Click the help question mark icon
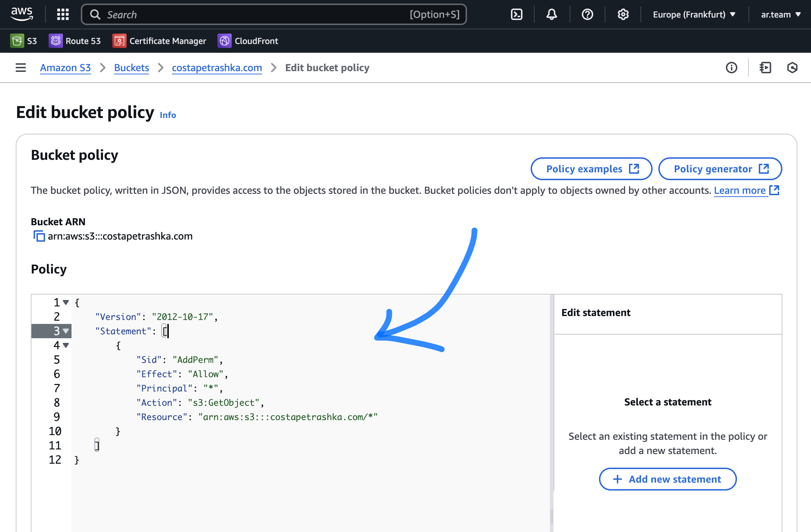This screenshot has height=532, width=811. [587, 14]
